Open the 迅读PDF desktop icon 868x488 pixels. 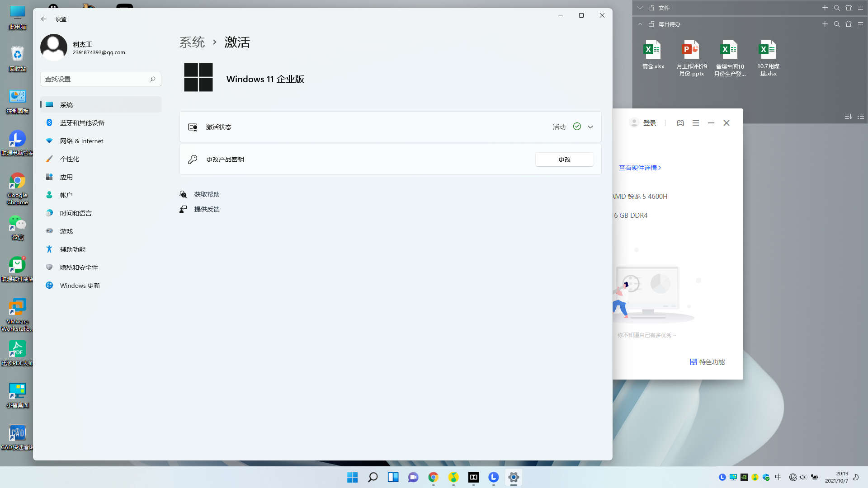pos(18,352)
